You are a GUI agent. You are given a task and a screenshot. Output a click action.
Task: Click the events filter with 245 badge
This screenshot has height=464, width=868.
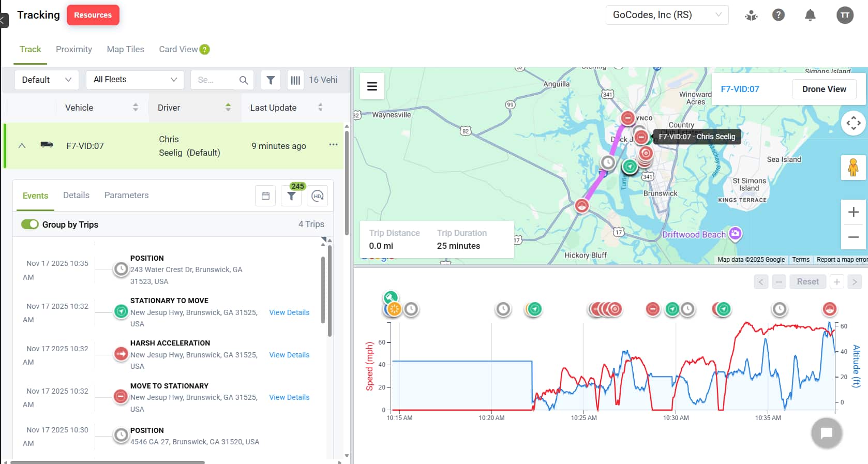(x=292, y=196)
